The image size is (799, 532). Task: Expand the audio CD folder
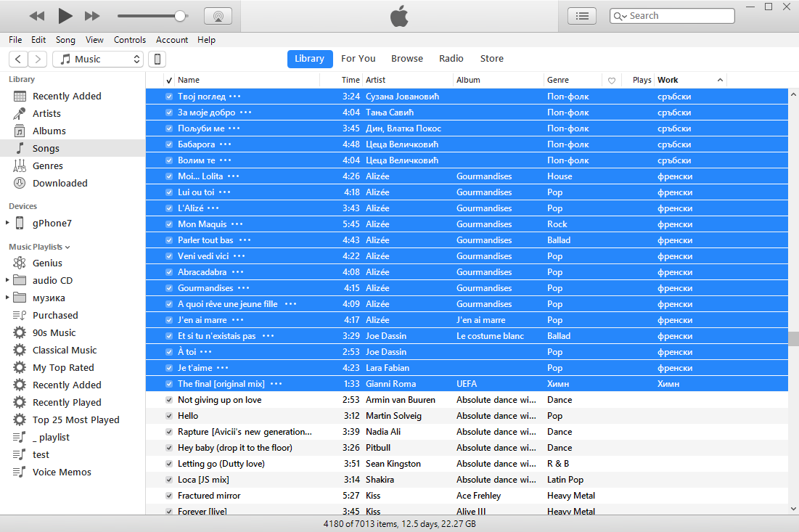pos(7,279)
